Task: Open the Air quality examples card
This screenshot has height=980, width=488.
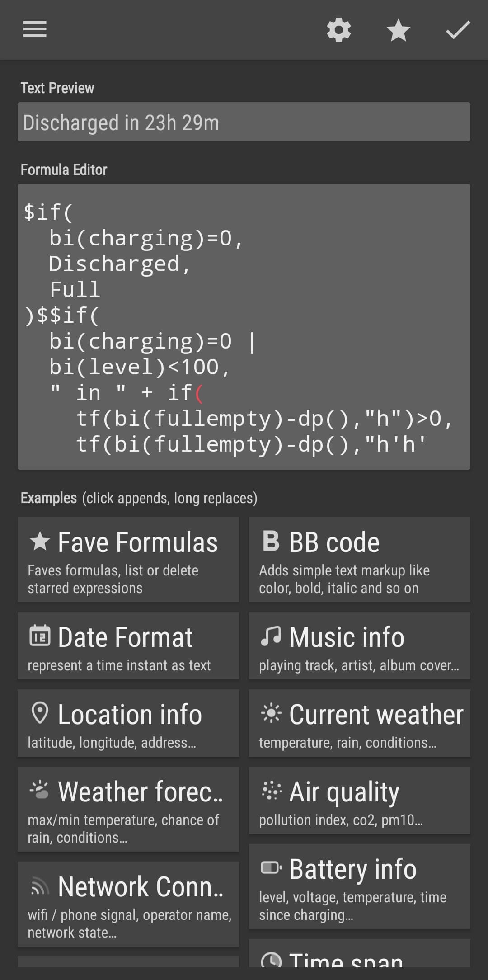Action: (x=360, y=800)
